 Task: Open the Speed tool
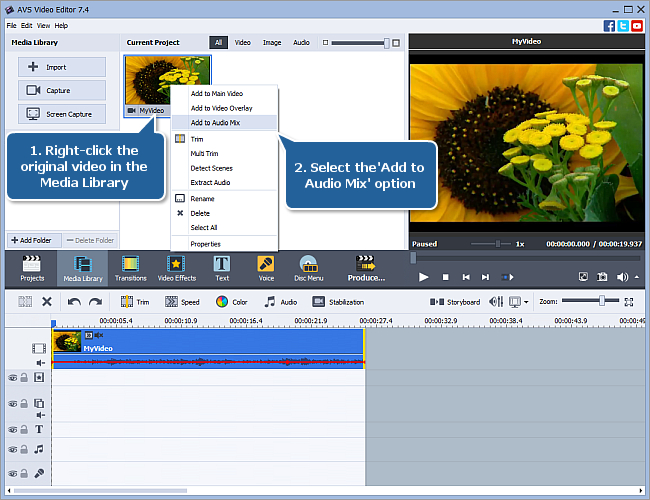(x=182, y=302)
